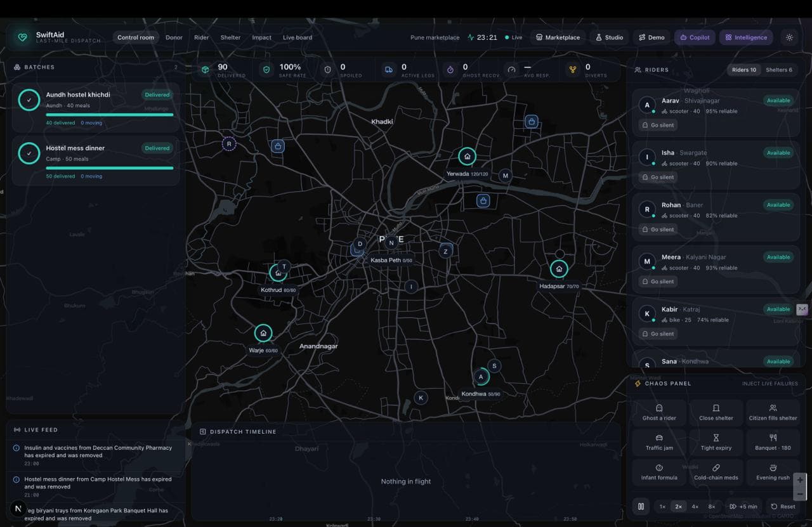812x527 pixels.
Task: Select rider marker S near Kondhwa
Action: [494, 365]
